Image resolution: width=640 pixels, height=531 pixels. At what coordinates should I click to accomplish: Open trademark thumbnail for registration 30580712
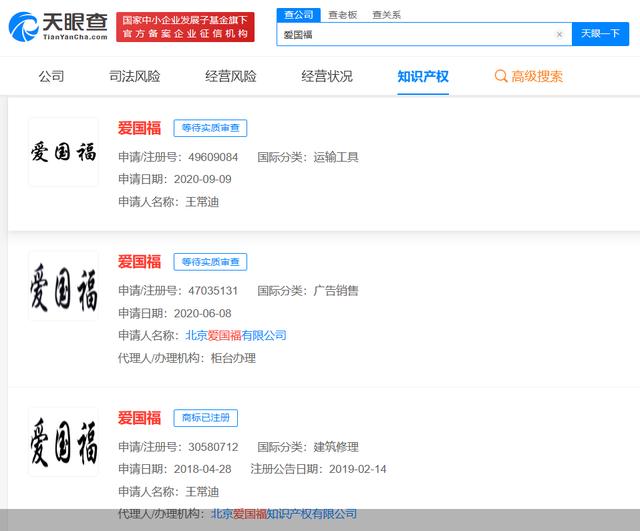click(63, 442)
